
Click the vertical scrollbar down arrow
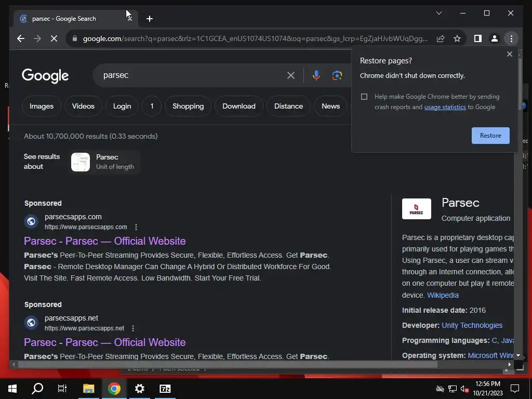[x=518, y=355]
